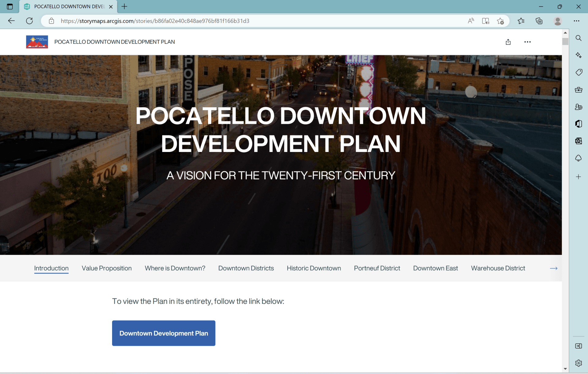Screen dimensions: 588x374
Task: Open the Favorites list icon
Action: tap(521, 21)
